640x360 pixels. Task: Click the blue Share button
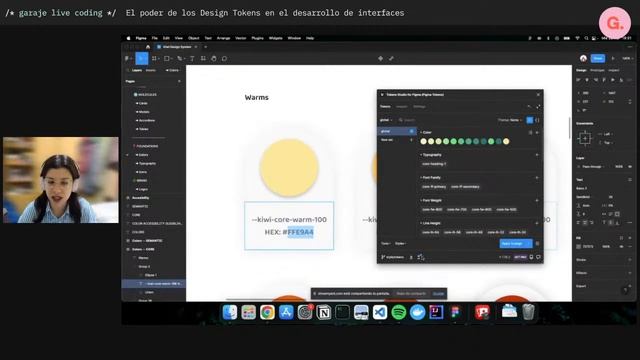pyautogui.click(x=598, y=58)
